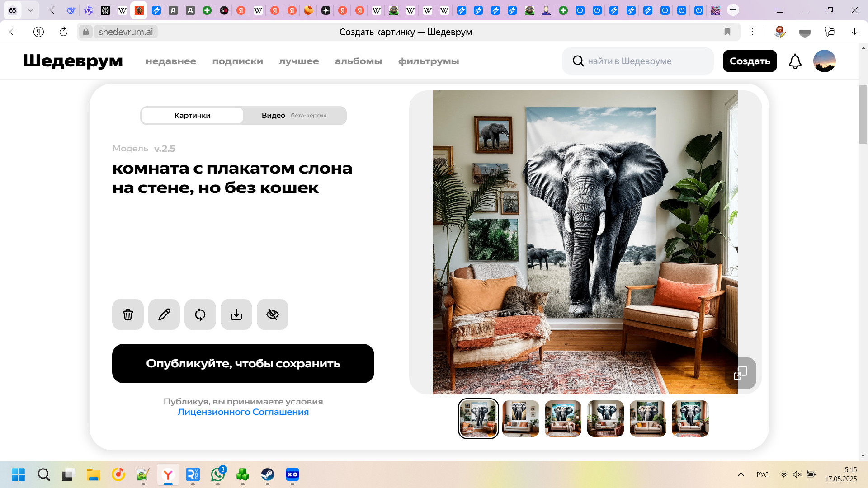Open the browser hamburger menu
Screen dimensions: 868x488
(780, 10)
